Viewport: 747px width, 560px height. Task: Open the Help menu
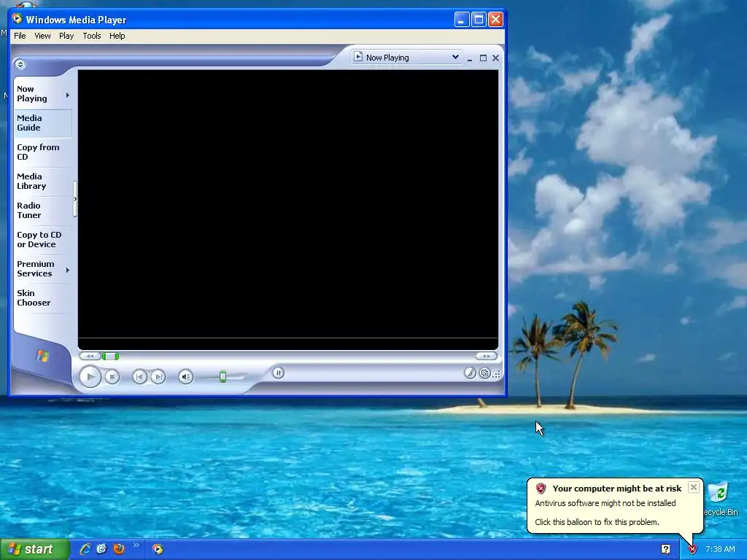tap(117, 36)
